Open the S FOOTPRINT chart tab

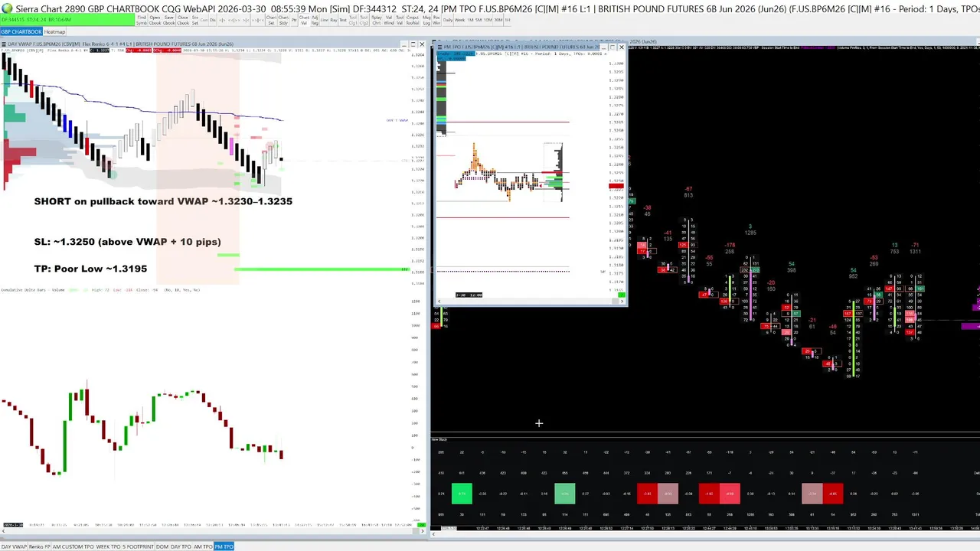(138, 546)
